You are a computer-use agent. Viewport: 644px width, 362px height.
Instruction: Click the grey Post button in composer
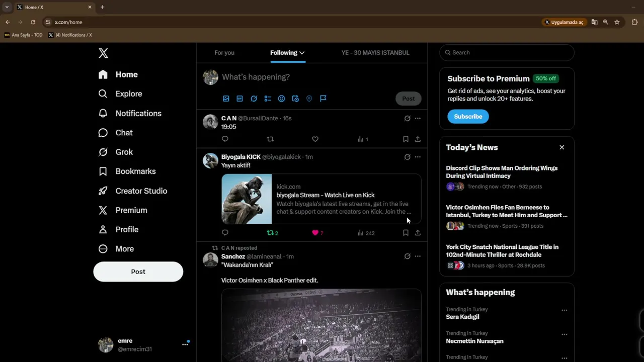pos(408,99)
